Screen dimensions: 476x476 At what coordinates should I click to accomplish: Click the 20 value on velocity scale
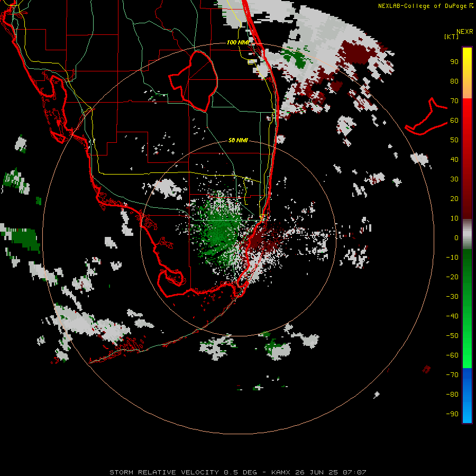454,198
